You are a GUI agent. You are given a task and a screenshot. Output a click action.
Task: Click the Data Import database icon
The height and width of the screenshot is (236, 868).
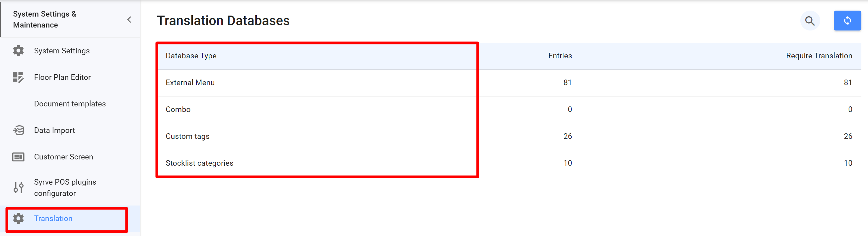pos(19,130)
